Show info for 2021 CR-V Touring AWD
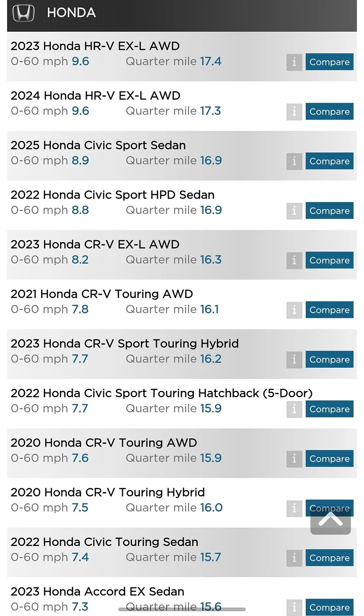Image resolution: width=364 pixels, height=616 pixels. pos(294,310)
